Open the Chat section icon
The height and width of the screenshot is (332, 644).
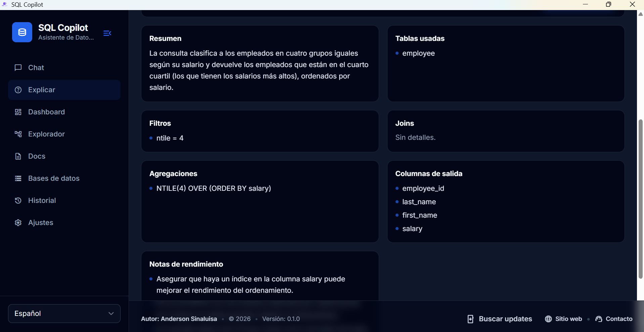18,67
